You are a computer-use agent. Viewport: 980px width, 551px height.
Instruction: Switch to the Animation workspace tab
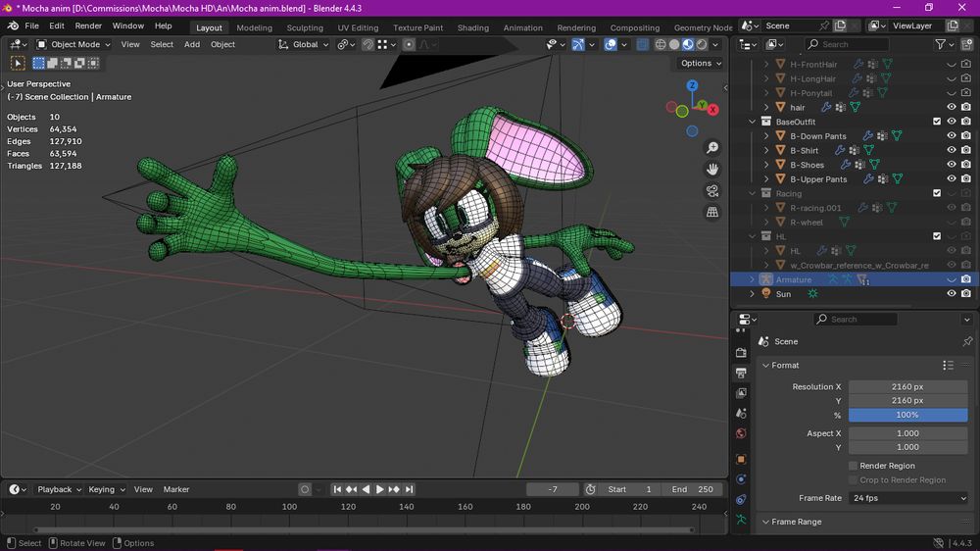click(x=523, y=27)
